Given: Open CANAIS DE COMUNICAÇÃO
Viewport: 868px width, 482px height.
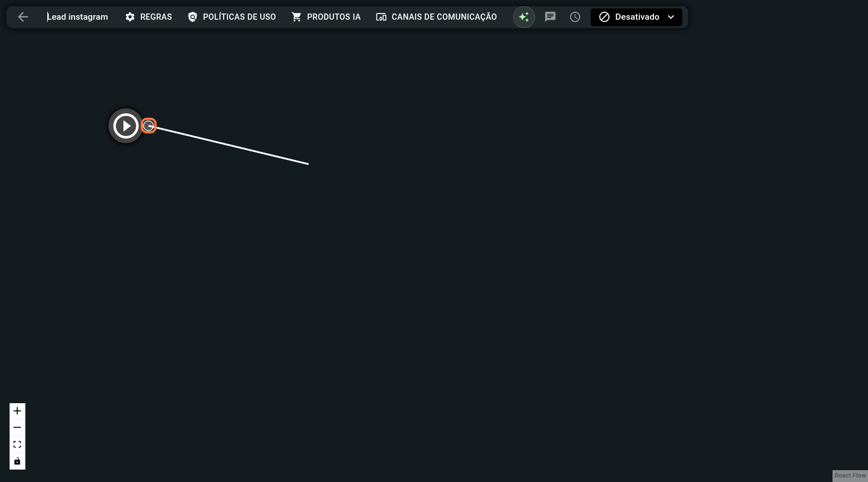Looking at the screenshot, I should 437,17.
